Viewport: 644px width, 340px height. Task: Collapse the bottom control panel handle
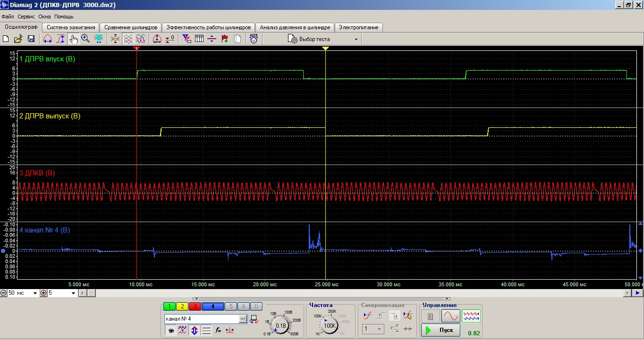click(x=322, y=299)
